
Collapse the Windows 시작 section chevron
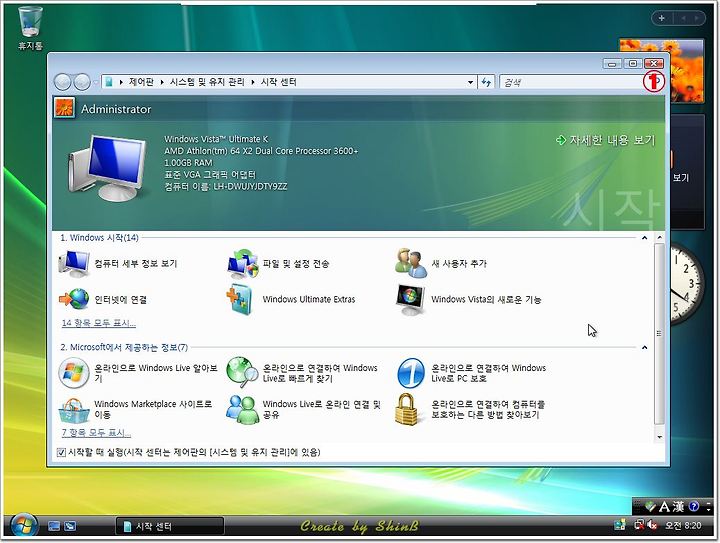[644, 238]
